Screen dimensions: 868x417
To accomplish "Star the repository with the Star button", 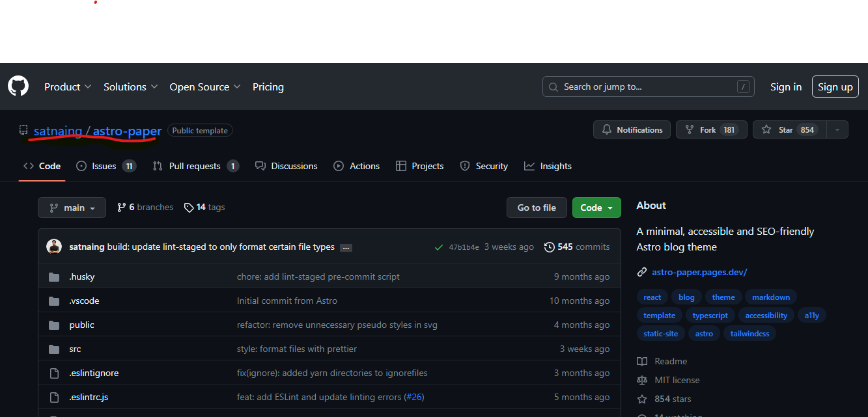I will tap(790, 130).
